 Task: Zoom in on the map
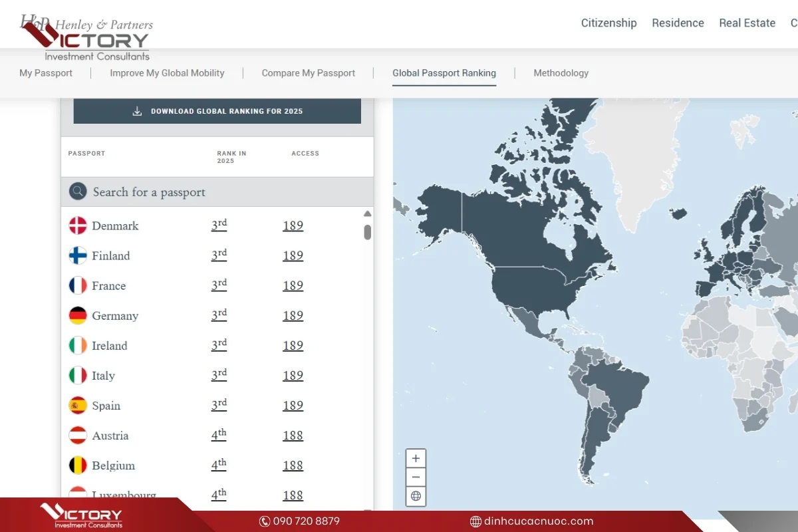click(x=416, y=458)
